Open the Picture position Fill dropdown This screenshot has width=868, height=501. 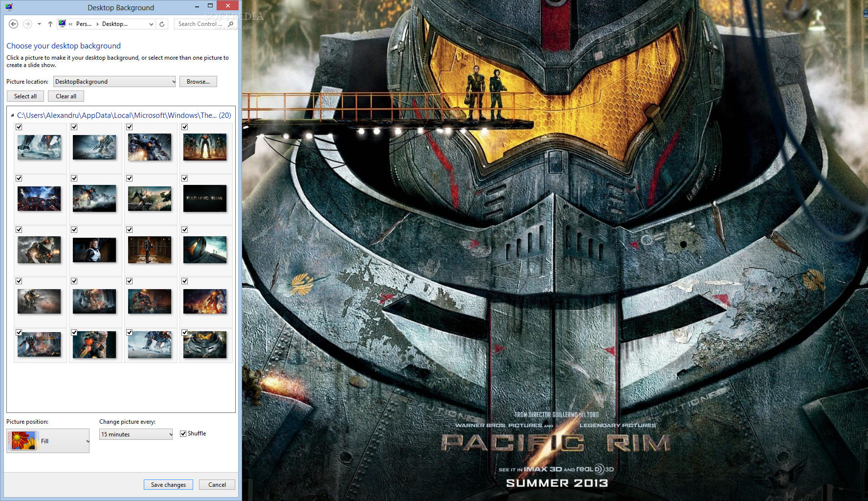pos(48,441)
